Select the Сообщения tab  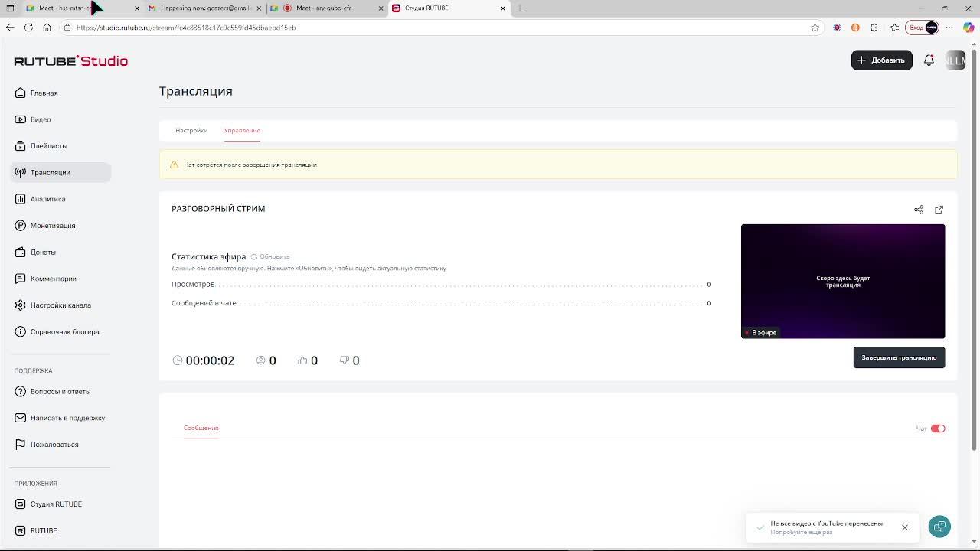coord(201,428)
